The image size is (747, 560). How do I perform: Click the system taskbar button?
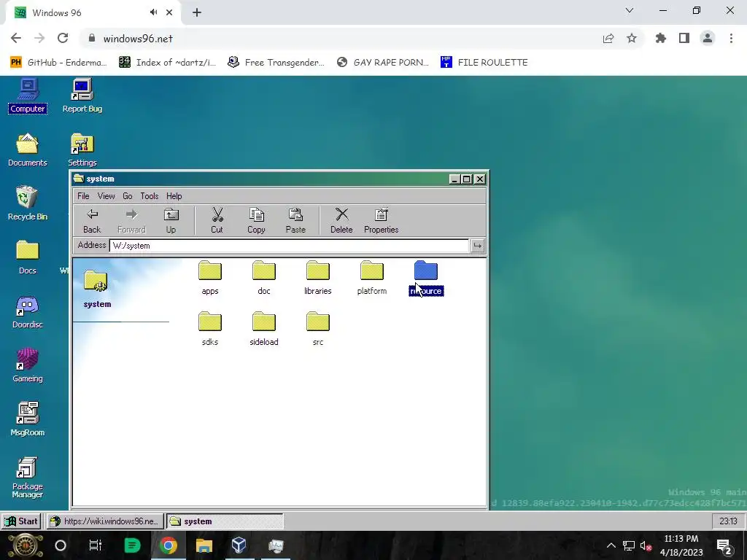click(x=225, y=521)
